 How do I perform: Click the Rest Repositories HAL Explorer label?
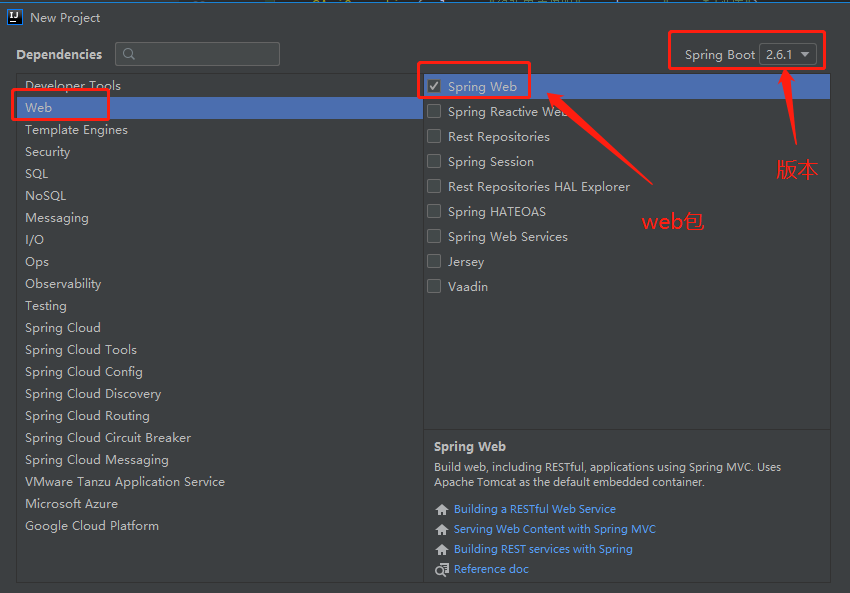pyautogui.click(x=539, y=186)
